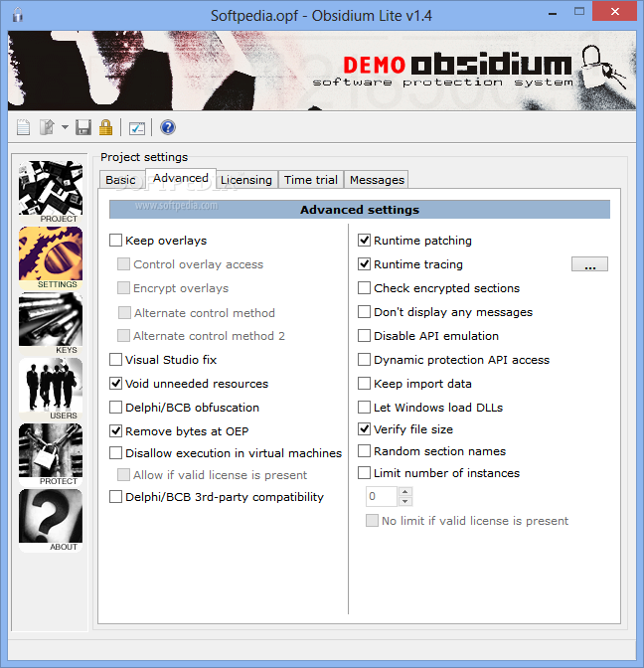Screen dimensions: 644x668
Task: Click the New project toolbar icon
Action: (24, 127)
